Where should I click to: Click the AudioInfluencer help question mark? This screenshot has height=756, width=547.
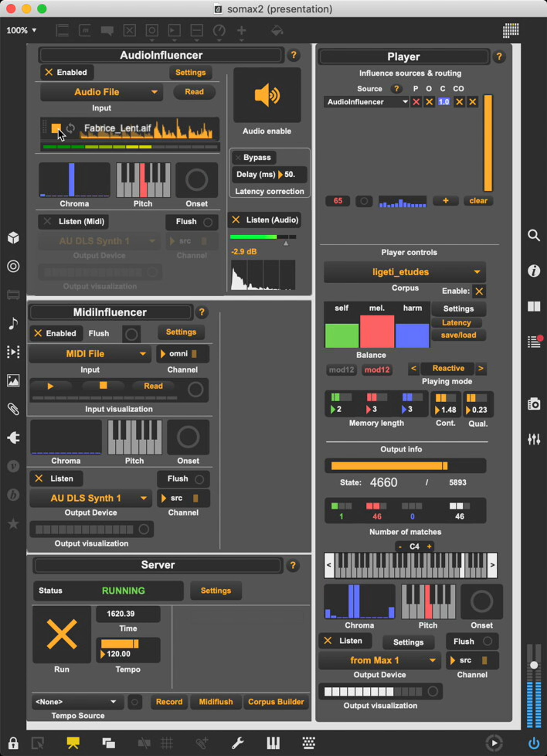[294, 55]
